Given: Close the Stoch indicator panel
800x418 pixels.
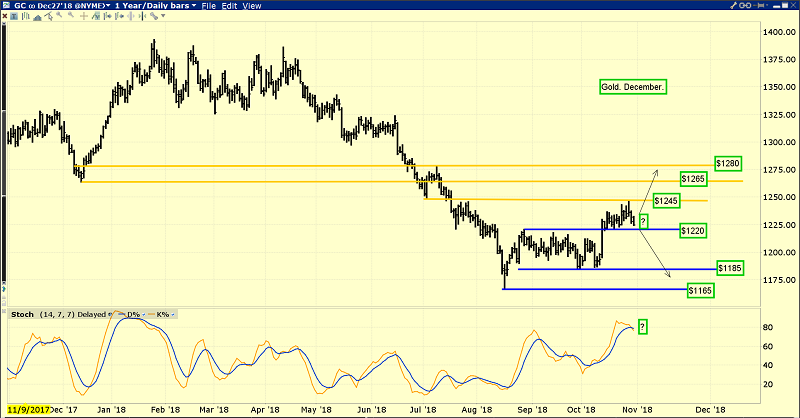Looking at the screenshot, I should (x=4, y=311).
